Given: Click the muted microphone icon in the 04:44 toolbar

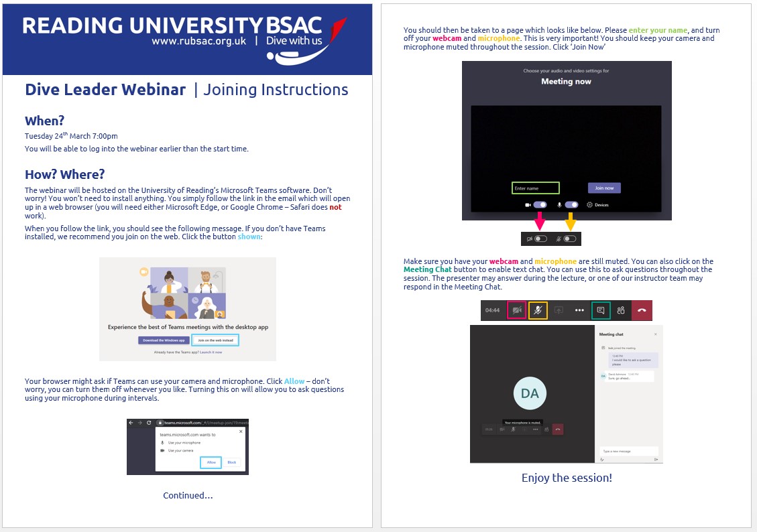Looking at the screenshot, I should coord(538,311).
